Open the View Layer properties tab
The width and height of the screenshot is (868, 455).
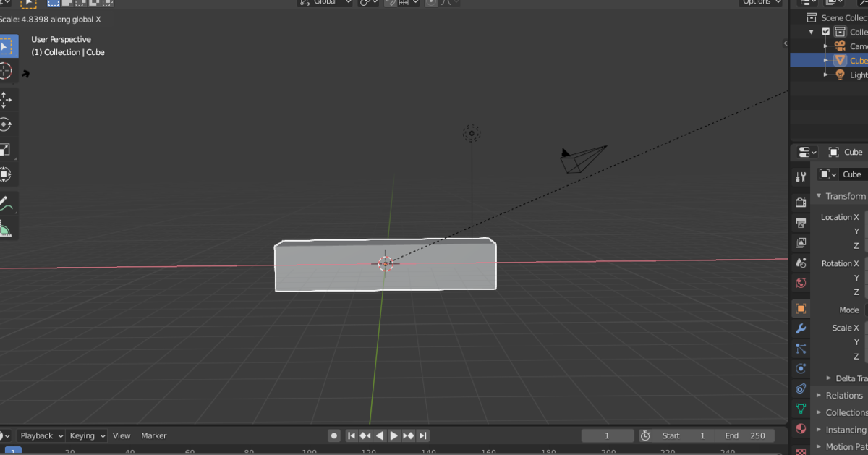[800, 242]
